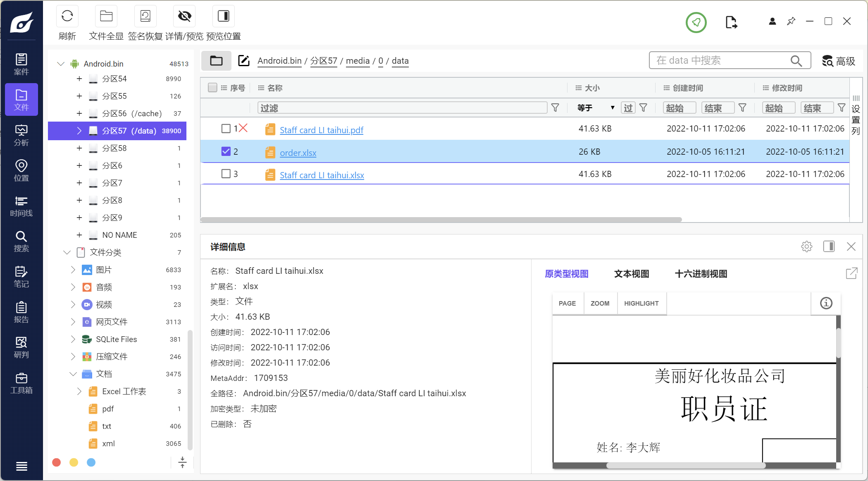Click the 刷新 refresh toolbar icon
868x481 pixels.
pos(67,17)
